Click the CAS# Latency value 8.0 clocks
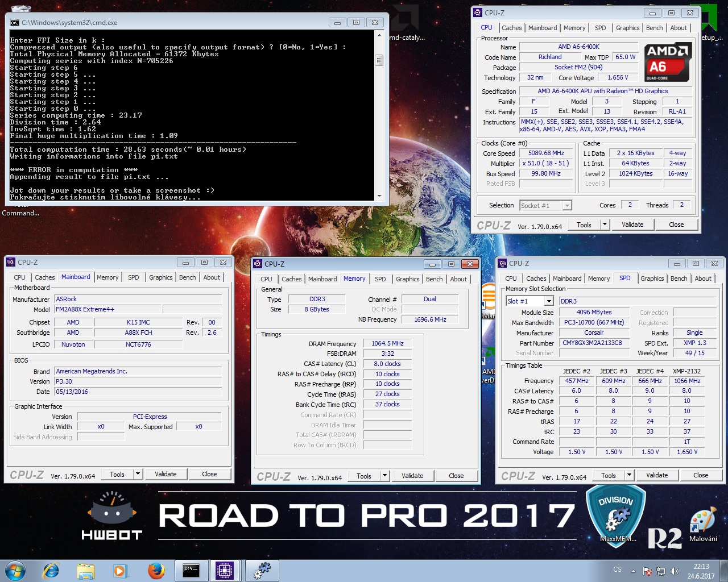The image size is (728, 582). tap(387, 364)
